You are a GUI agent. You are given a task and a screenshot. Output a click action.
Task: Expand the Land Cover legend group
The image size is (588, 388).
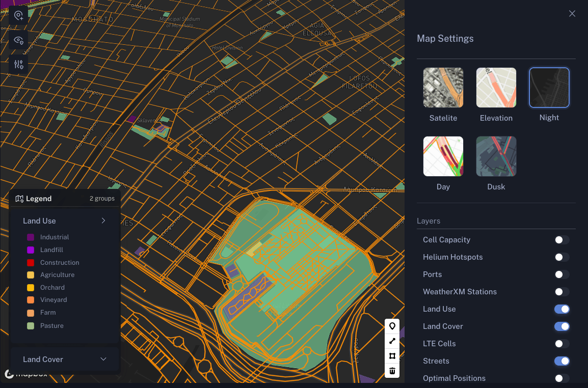103,359
